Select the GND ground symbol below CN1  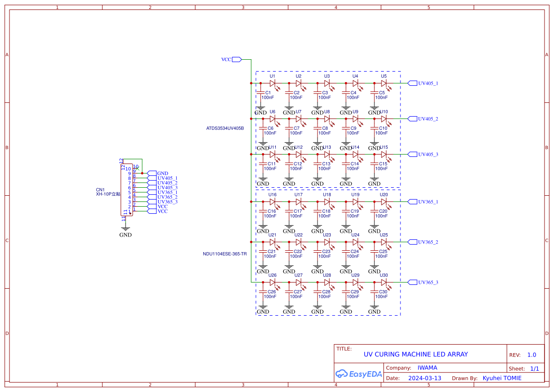coord(125,228)
